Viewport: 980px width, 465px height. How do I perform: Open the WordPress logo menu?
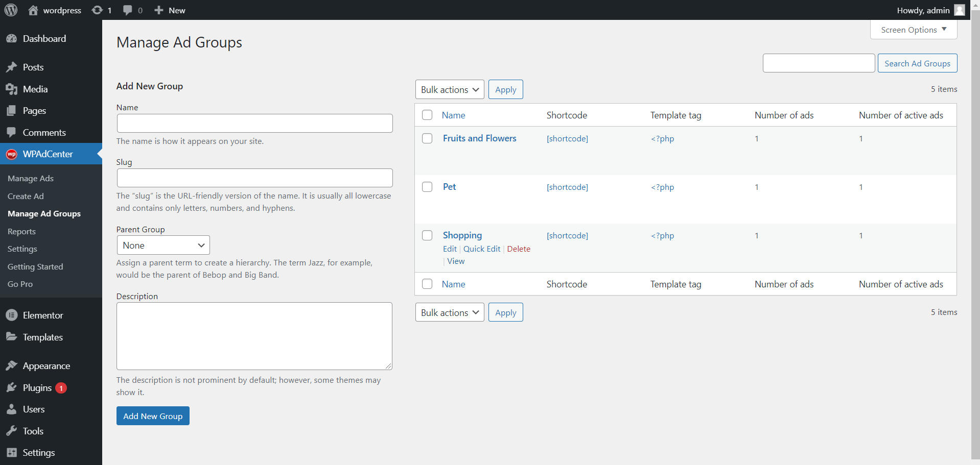click(11, 10)
